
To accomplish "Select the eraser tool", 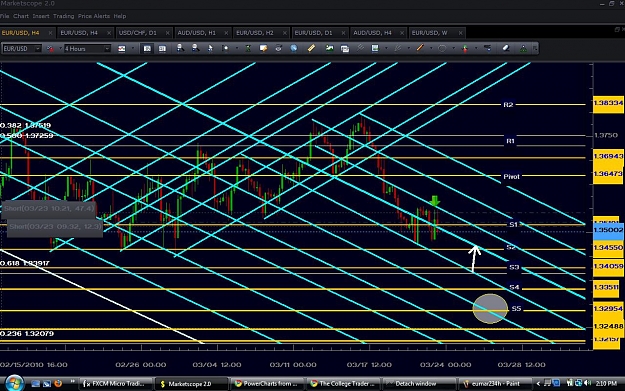I will click(506, 48).
